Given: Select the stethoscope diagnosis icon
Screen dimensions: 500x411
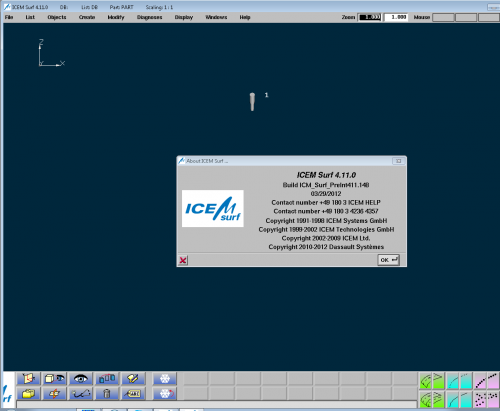Looking at the screenshot, I should 81,394.
